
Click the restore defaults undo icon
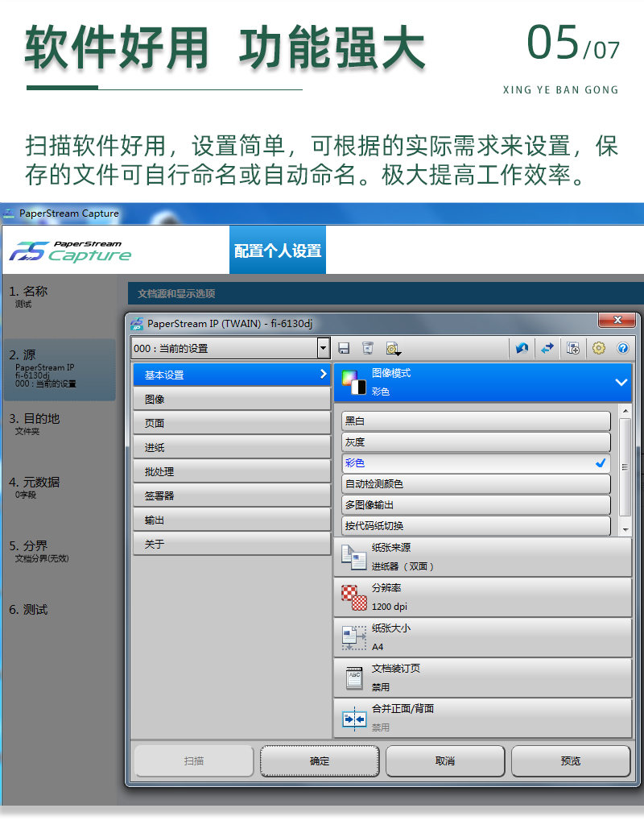[522, 348]
